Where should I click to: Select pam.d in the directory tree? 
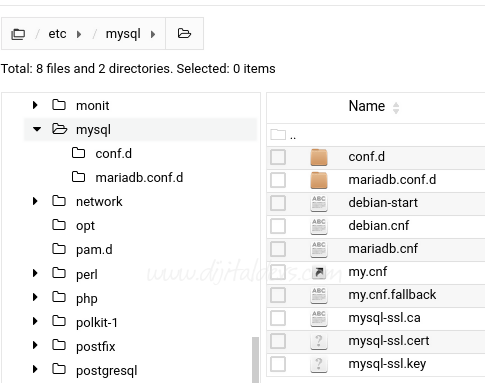(x=94, y=250)
